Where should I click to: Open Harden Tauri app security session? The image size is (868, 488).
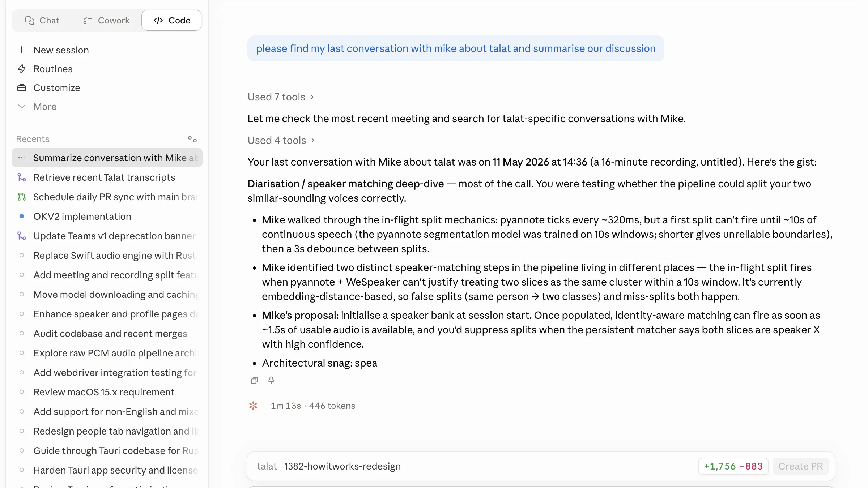click(x=107, y=470)
